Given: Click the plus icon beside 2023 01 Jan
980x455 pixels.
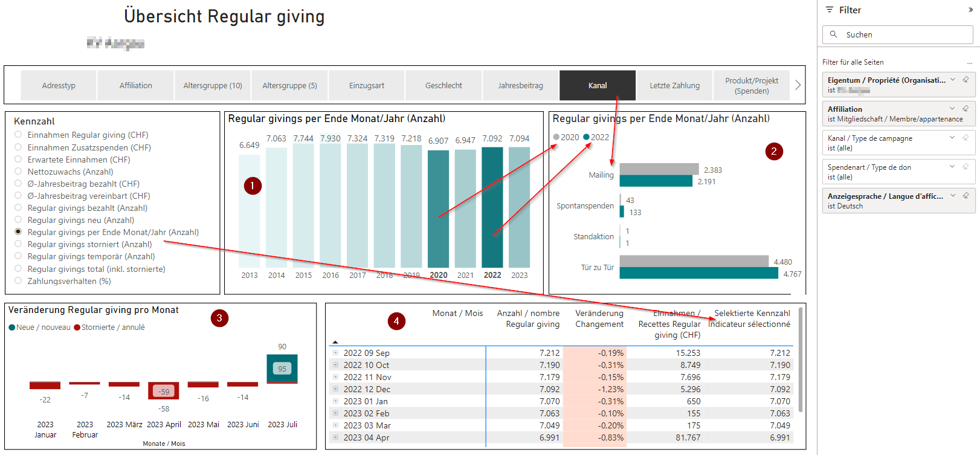Looking at the screenshot, I should click(x=335, y=401).
